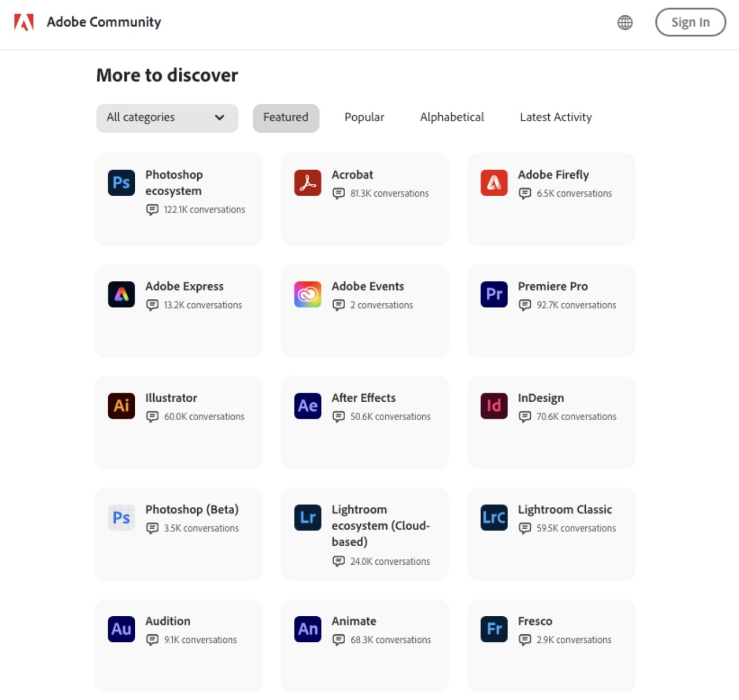Open the Premiere Pro title link

(553, 286)
